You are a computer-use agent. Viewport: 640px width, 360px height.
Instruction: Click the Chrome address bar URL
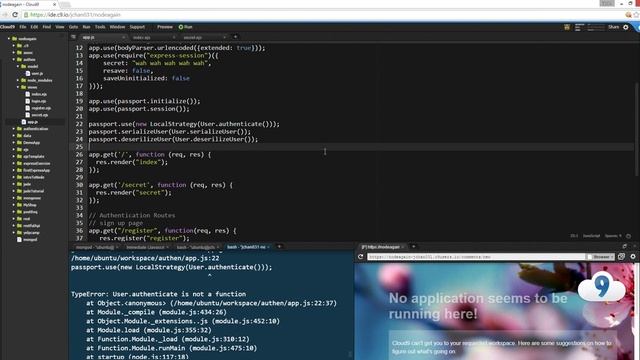tap(76, 15)
